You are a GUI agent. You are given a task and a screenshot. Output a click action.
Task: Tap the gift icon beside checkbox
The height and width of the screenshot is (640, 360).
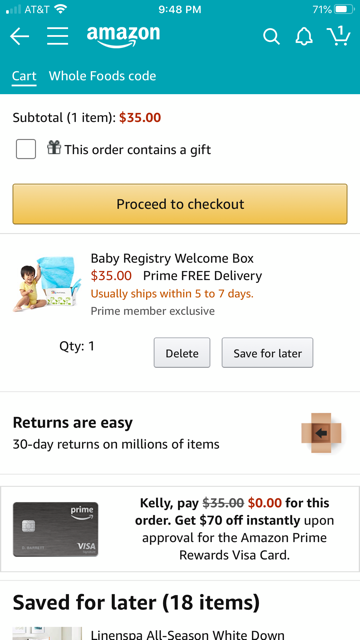54,147
